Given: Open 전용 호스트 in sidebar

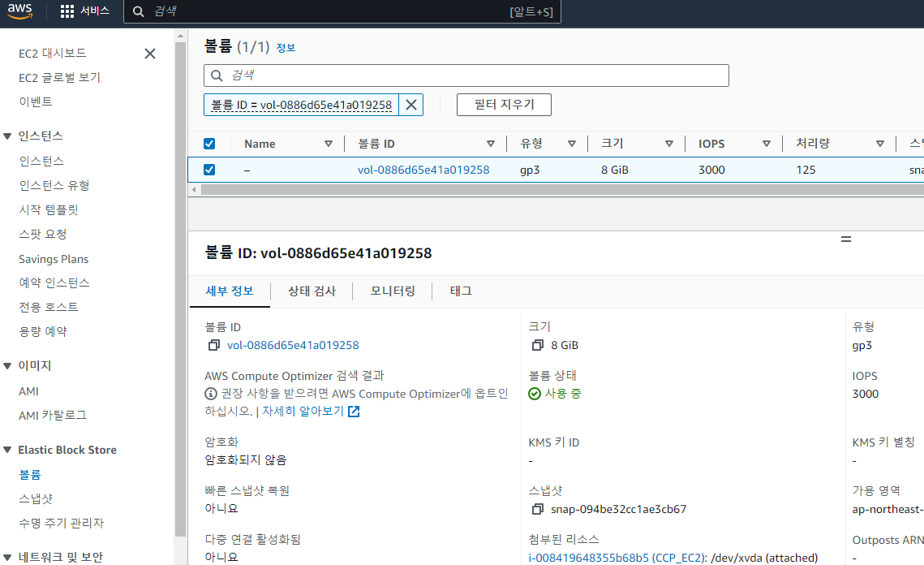Looking at the screenshot, I should coord(49,308).
